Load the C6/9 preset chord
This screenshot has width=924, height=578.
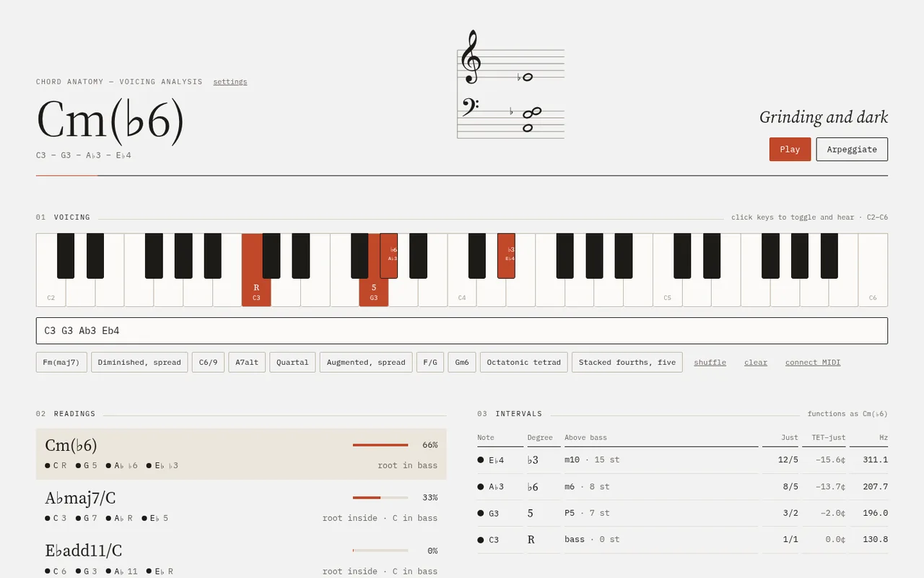[x=208, y=362]
